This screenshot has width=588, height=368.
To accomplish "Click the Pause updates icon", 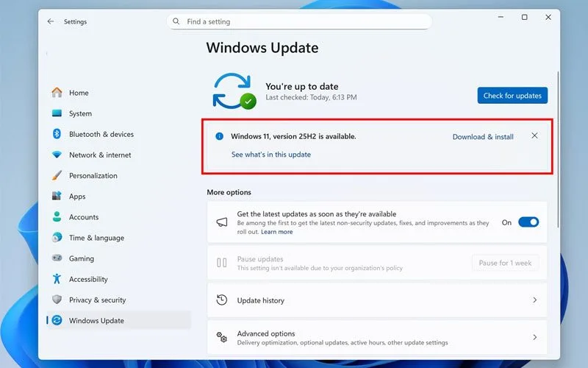I will pyautogui.click(x=222, y=263).
